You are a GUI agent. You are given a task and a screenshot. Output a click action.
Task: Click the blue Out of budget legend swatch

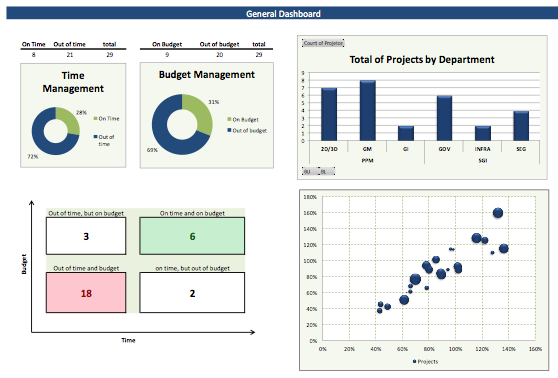[230, 130]
